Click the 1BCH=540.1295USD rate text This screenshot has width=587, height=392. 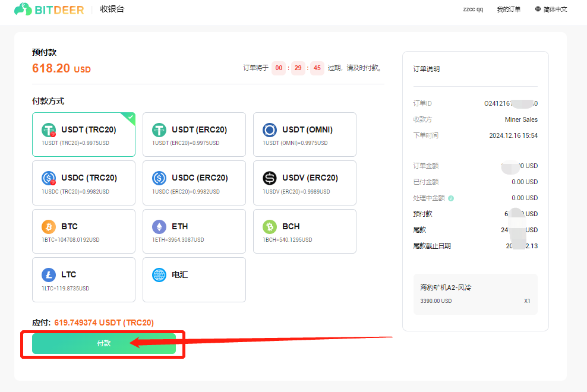click(x=287, y=240)
